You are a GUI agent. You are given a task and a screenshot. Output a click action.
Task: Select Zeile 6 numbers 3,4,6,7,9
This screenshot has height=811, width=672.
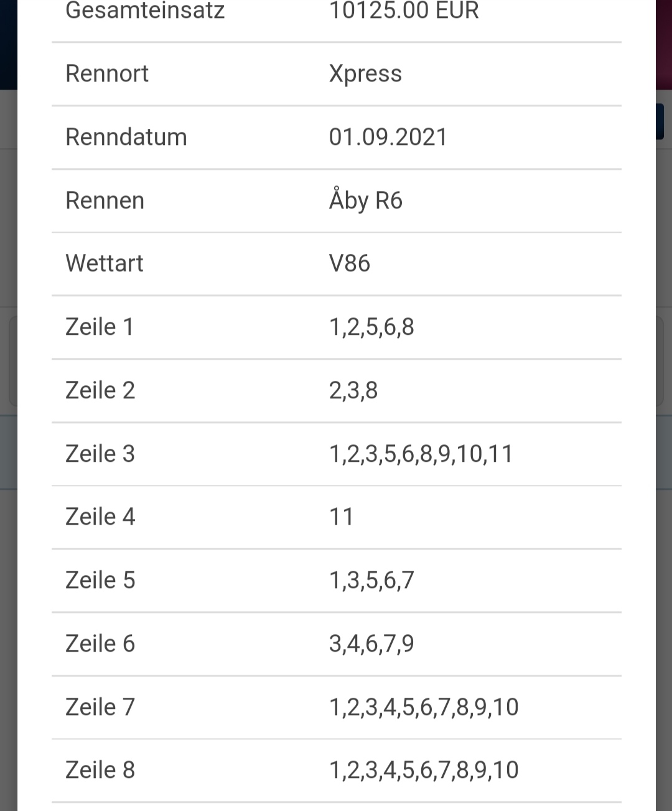pyautogui.click(x=371, y=644)
